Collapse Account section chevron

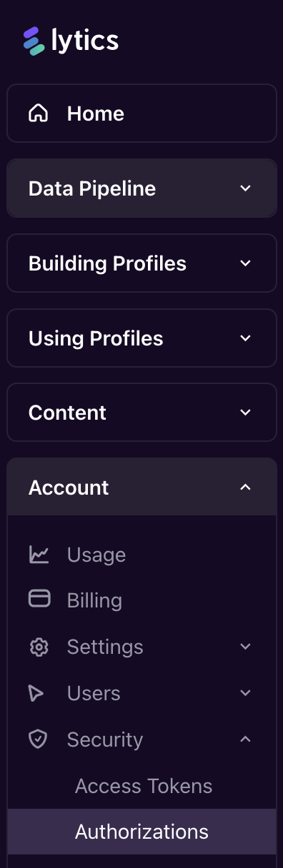click(x=245, y=488)
